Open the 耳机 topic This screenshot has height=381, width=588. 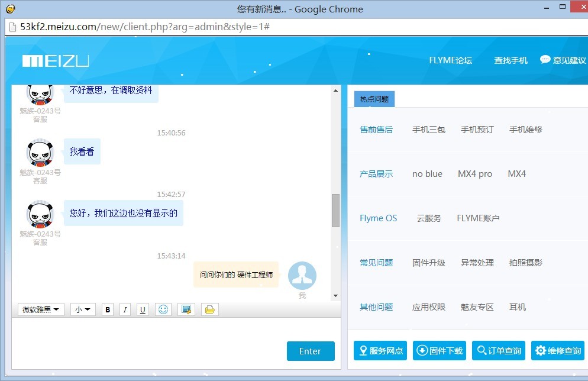518,307
